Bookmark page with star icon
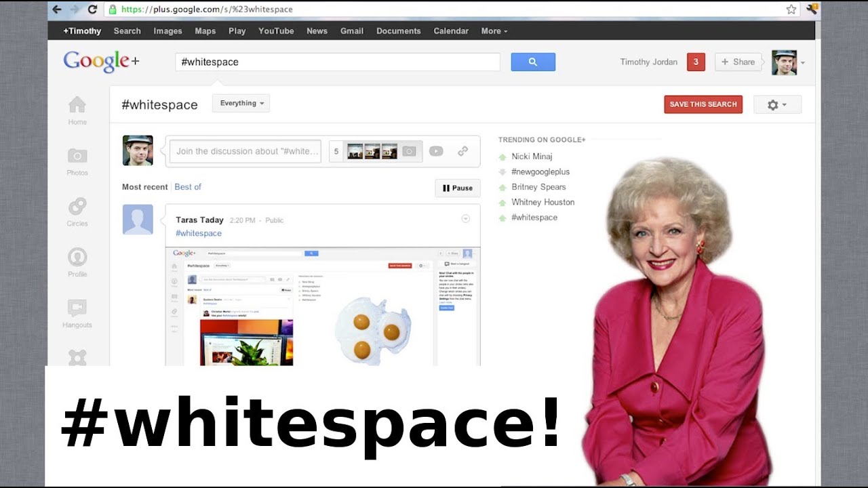 click(791, 9)
